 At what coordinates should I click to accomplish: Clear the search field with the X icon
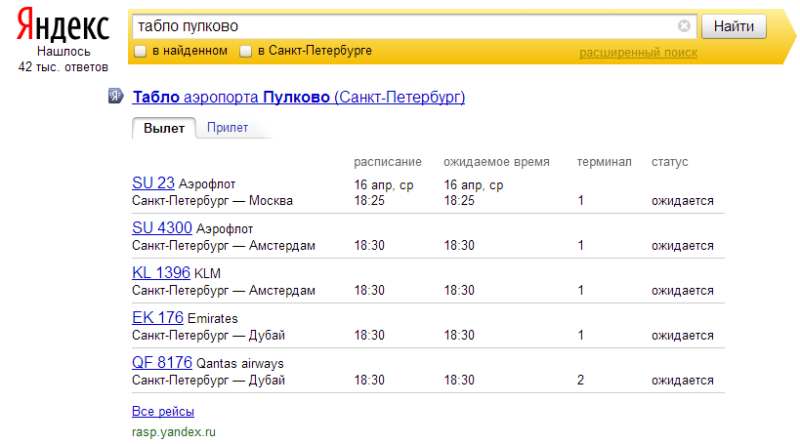(x=684, y=26)
